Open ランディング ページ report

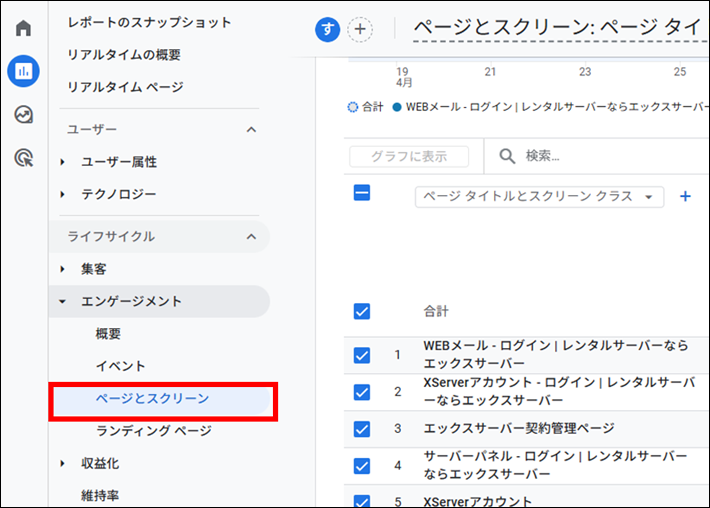point(154,431)
